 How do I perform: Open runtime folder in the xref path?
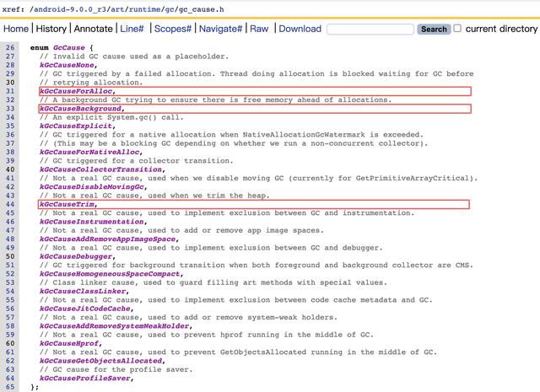coord(144,9)
